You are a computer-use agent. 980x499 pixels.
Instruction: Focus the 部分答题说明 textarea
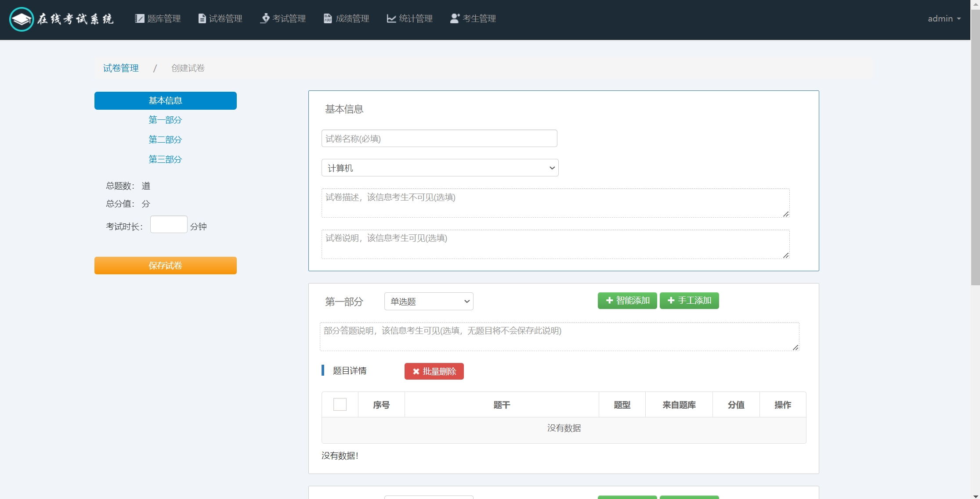pos(559,337)
